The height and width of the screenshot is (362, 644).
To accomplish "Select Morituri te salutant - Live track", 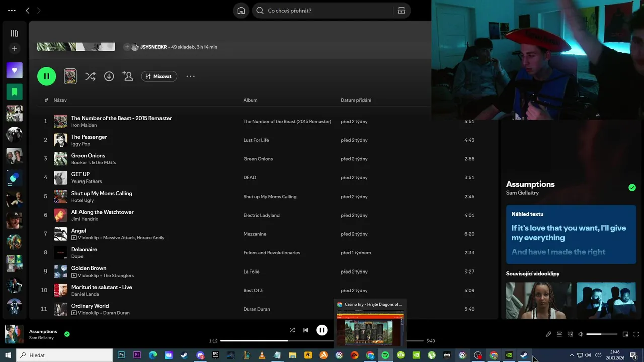I will click(x=102, y=287).
